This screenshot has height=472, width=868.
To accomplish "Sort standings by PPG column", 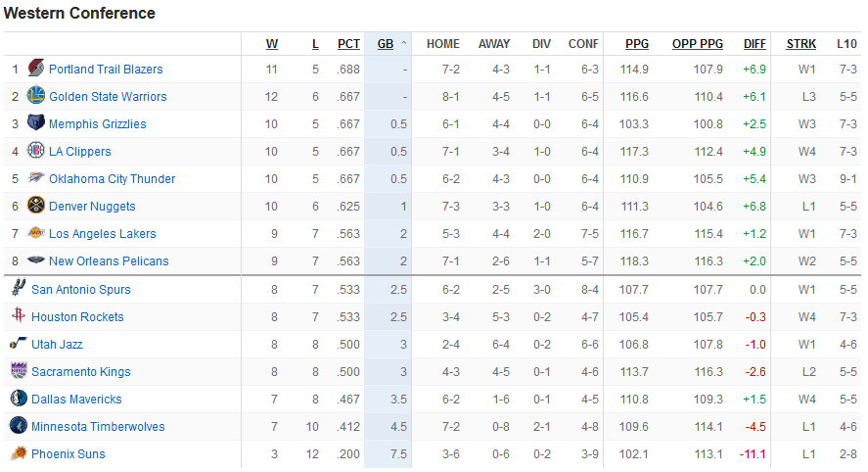I will [637, 44].
